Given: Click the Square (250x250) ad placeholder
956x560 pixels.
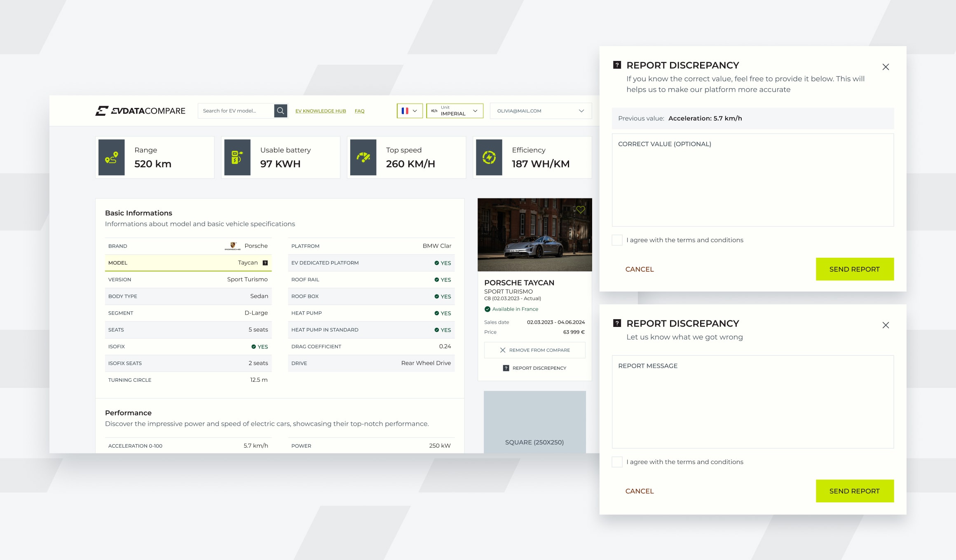Looking at the screenshot, I should click(534, 422).
